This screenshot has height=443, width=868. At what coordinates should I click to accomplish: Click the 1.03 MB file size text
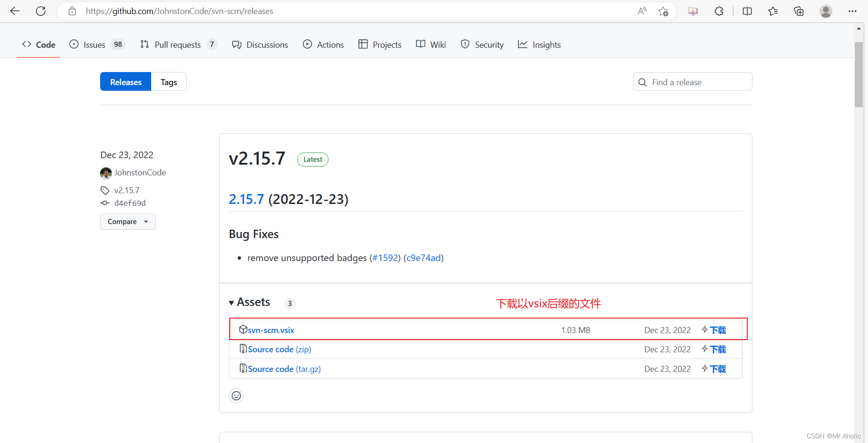coord(576,330)
